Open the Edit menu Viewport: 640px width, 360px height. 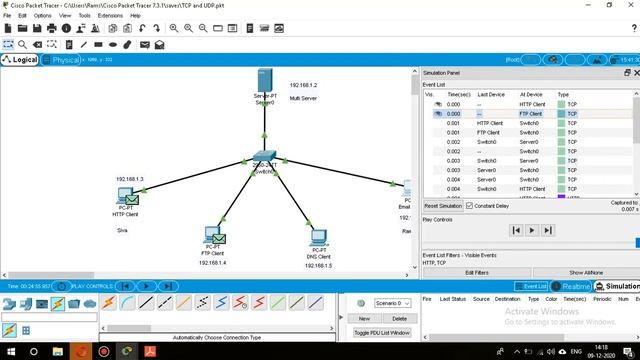coord(22,16)
